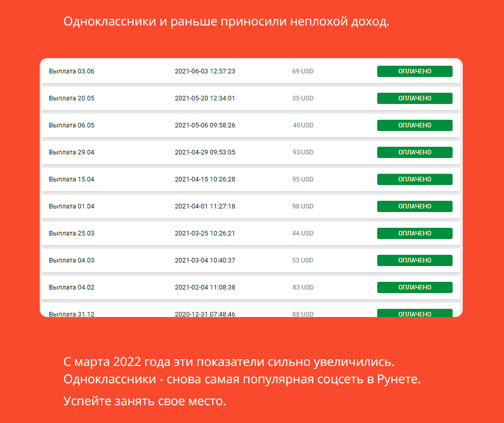Click the ОПЛАЧЕНО button for Выплата 04.03
The width and height of the screenshot is (504, 423).
pyautogui.click(x=414, y=260)
